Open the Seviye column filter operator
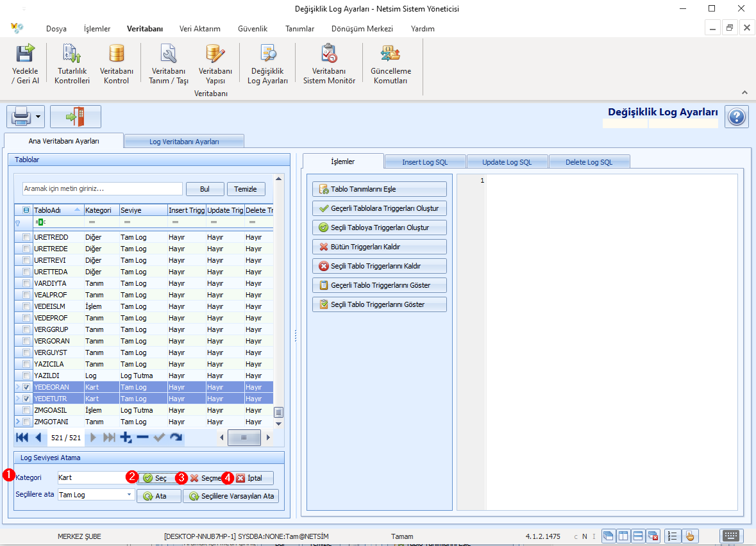The width and height of the screenshot is (756, 546). click(128, 222)
